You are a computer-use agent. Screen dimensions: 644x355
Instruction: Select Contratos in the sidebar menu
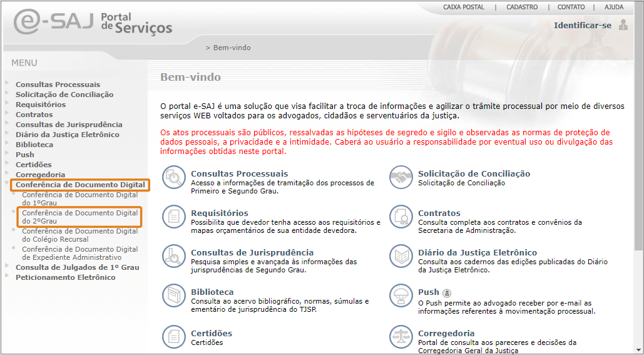[34, 115]
